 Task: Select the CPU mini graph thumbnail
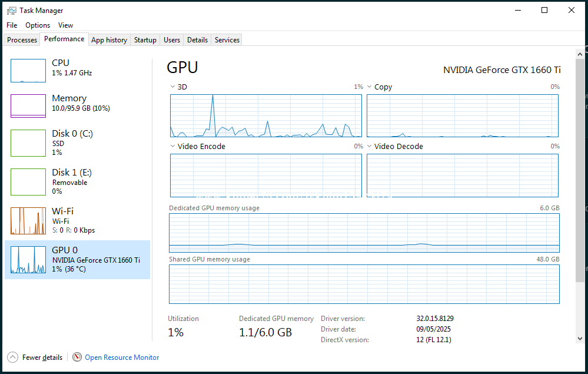coord(28,71)
